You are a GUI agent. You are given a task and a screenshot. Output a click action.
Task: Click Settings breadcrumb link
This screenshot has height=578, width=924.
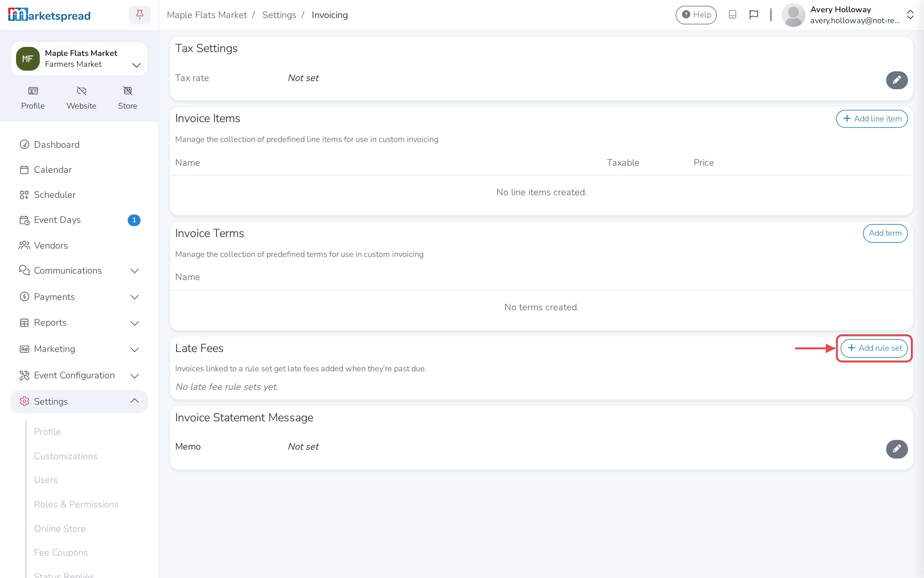coord(279,15)
